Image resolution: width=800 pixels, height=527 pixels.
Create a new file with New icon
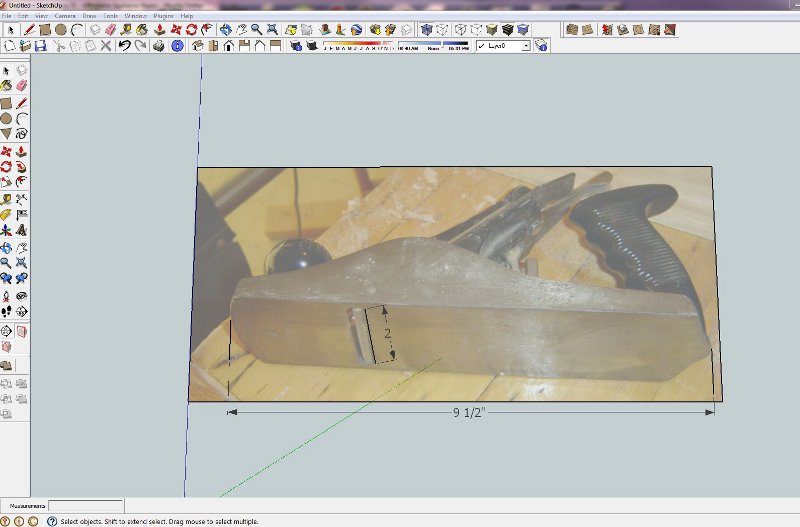click(x=10, y=46)
